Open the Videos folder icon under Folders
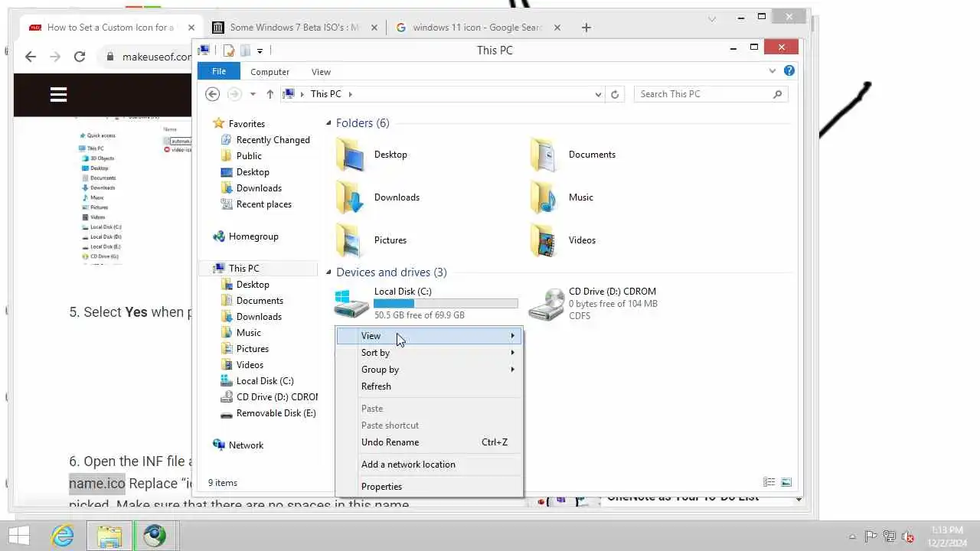This screenshot has height=551, width=980. [545, 240]
